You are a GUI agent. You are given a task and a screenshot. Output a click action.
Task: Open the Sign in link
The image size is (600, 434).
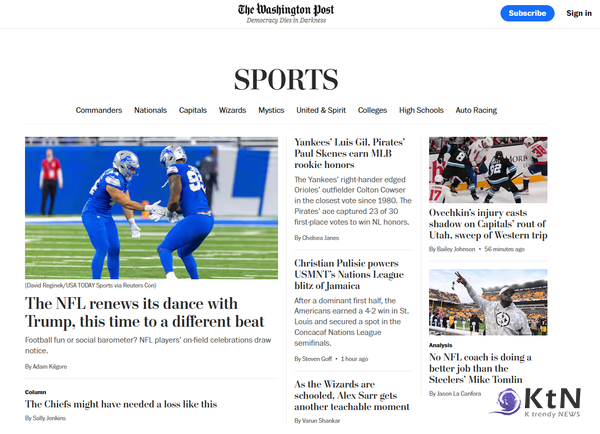point(579,13)
